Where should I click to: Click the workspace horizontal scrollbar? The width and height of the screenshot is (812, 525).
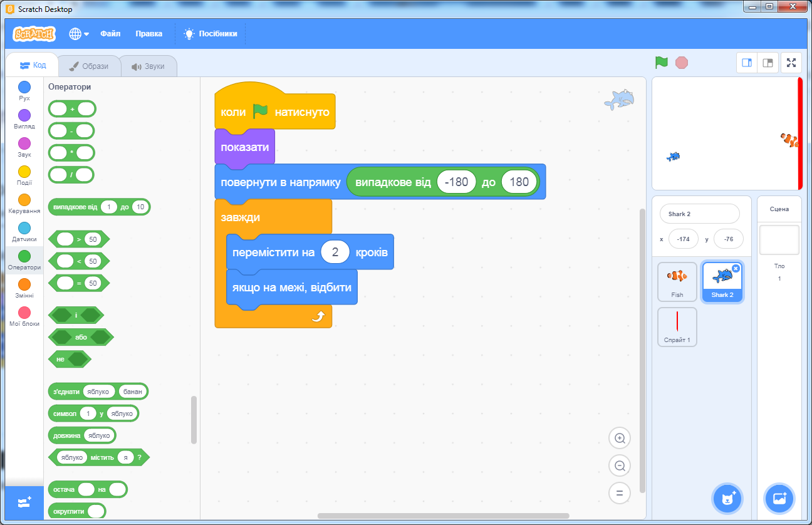pos(444,516)
